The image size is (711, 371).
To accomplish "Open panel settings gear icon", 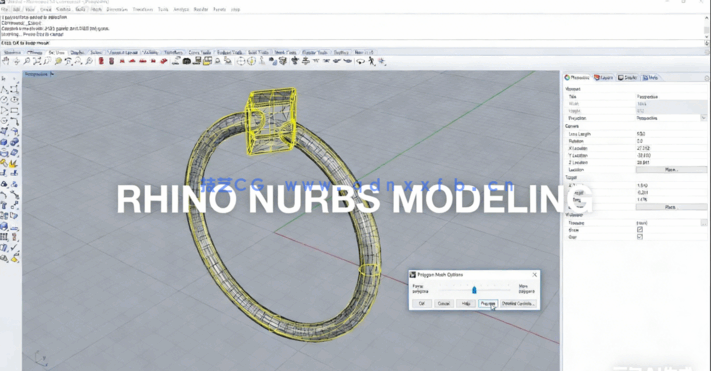I will 706,78.
